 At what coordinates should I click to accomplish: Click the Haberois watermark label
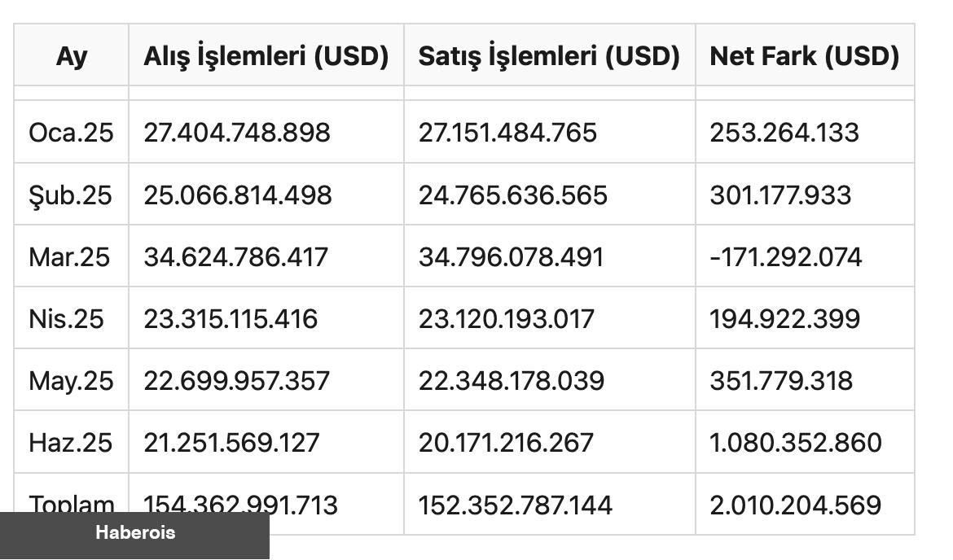(x=135, y=533)
